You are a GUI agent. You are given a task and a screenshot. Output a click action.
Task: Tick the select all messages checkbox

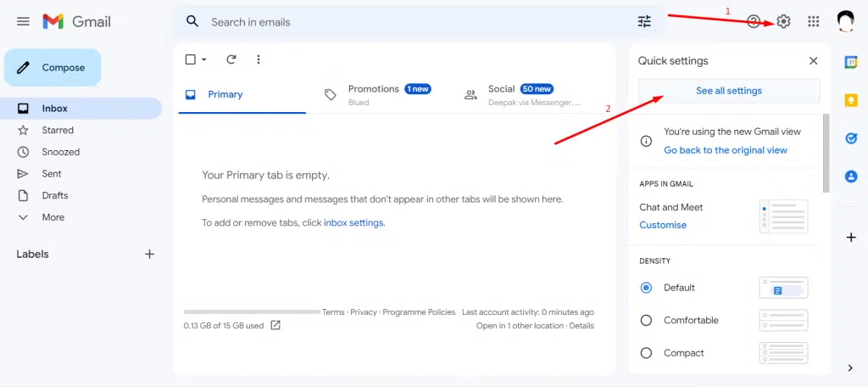point(191,59)
